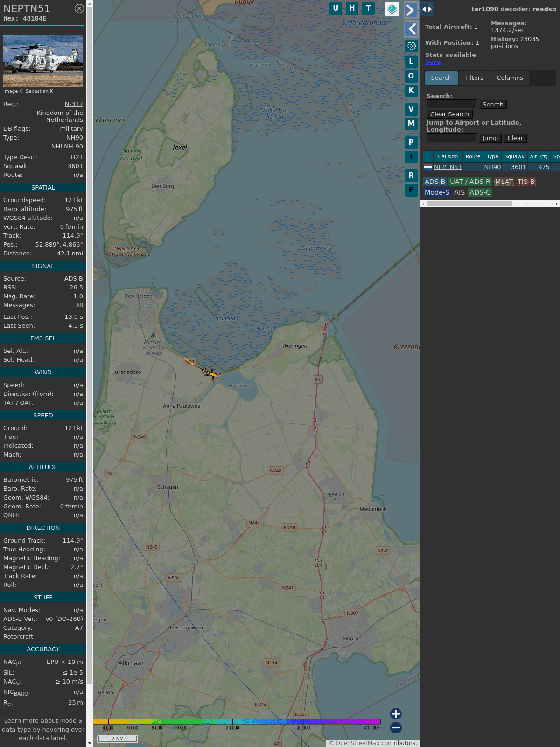The image size is (560, 747).
Task: Click the Jump to Airport input field
Action: [451, 138]
